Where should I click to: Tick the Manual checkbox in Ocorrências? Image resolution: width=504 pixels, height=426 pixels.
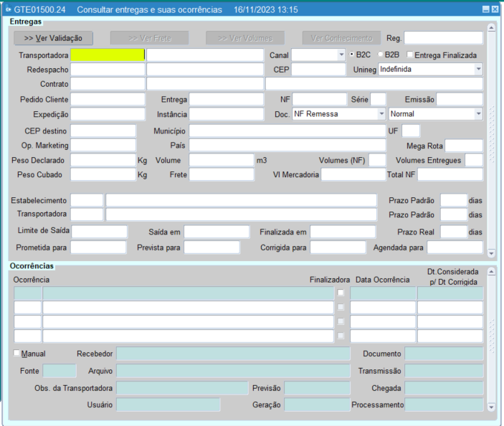tap(17, 354)
